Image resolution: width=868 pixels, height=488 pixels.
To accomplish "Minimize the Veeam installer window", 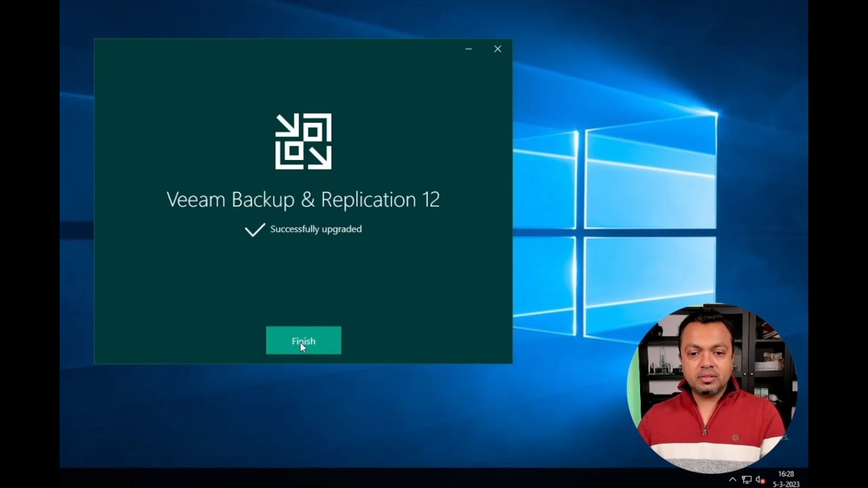I will [469, 49].
